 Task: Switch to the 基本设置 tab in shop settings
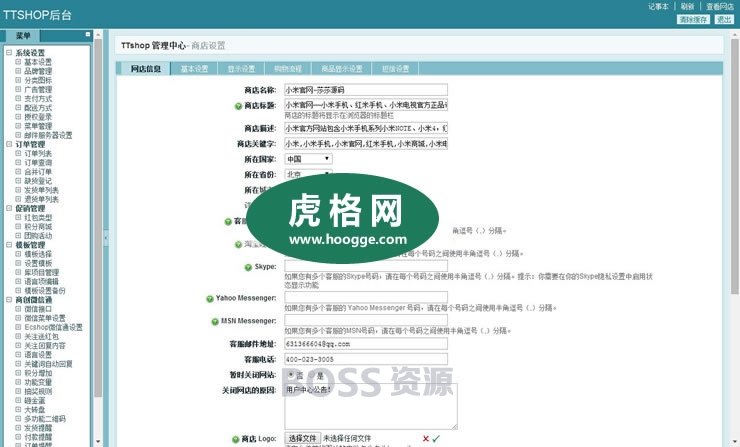pyautogui.click(x=194, y=69)
